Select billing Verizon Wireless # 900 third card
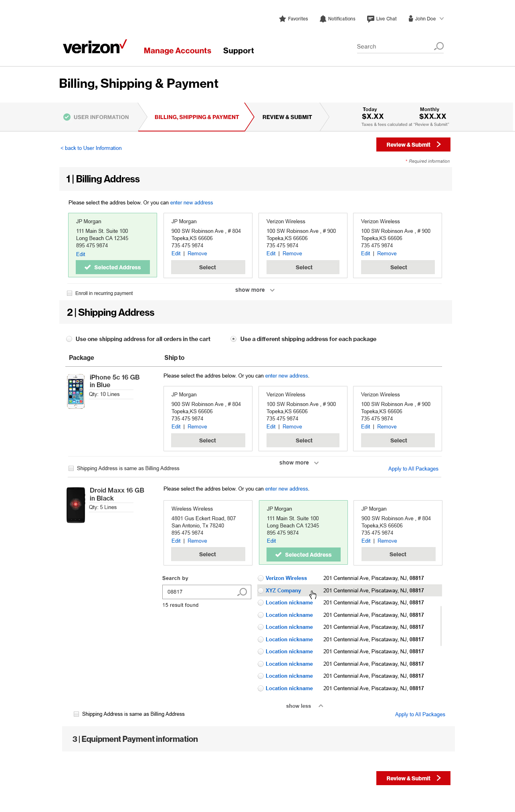This screenshot has width=515, height=812. 303,267
